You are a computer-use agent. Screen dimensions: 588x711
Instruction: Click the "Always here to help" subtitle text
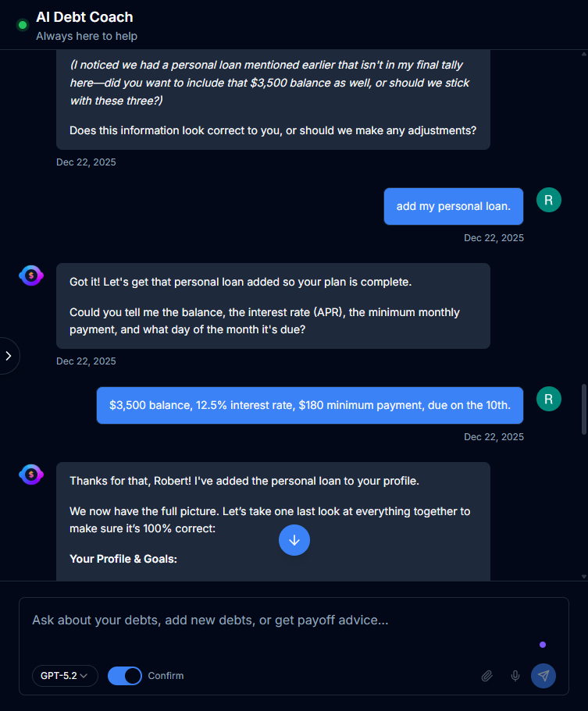86,36
